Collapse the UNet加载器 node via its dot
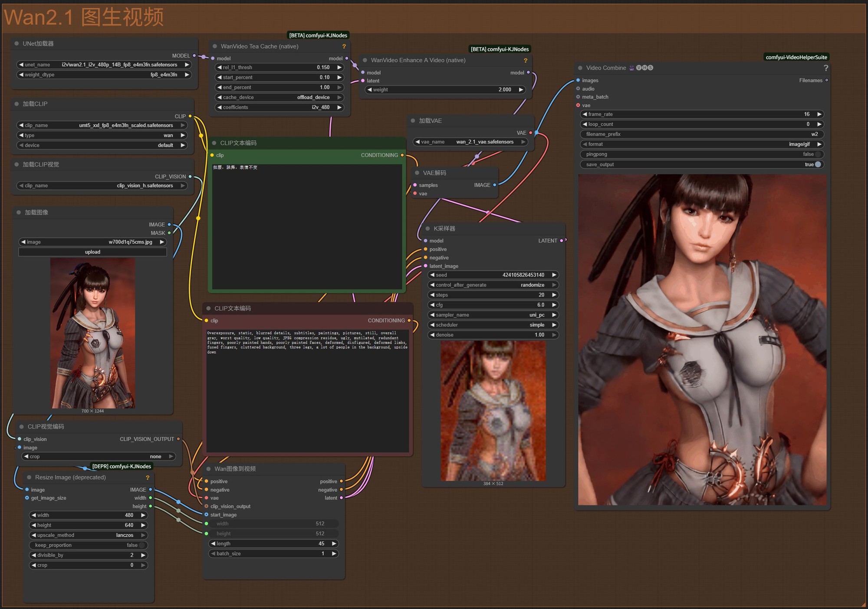This screenshot has height=609, width=868. (16, 43)
